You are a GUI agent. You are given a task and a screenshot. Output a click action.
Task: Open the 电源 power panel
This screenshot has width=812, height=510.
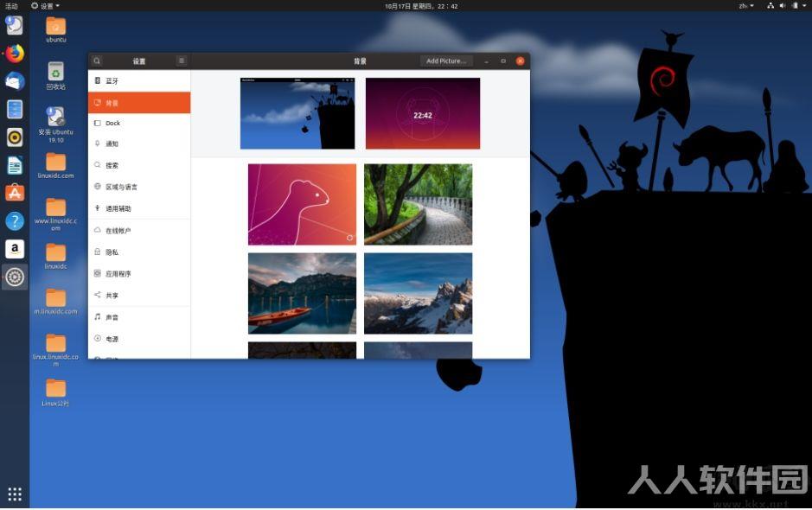[139, 339]
